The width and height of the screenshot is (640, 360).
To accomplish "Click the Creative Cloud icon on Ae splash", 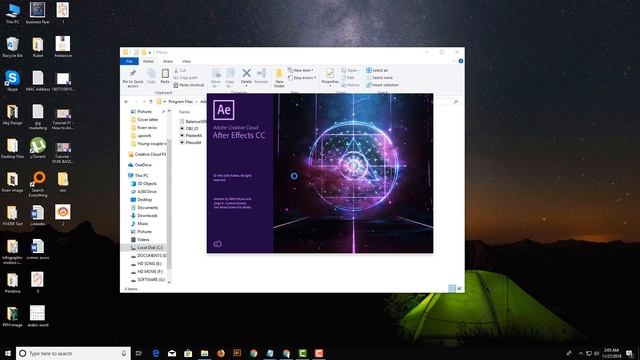I will pyautogui.click(x=218, y=244).
